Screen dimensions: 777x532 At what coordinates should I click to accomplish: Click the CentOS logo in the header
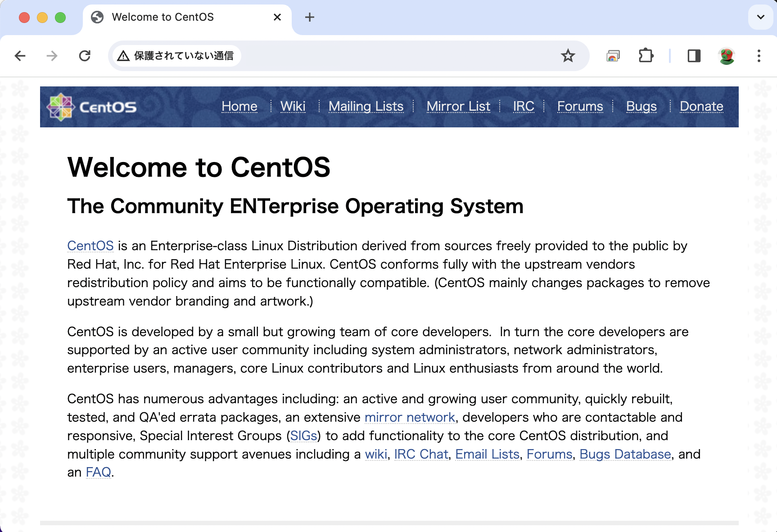pyautogui.click(x=61, y=107)
